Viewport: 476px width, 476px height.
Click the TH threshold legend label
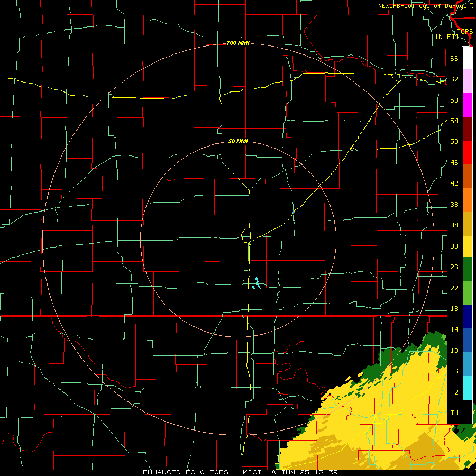point(454,413)
